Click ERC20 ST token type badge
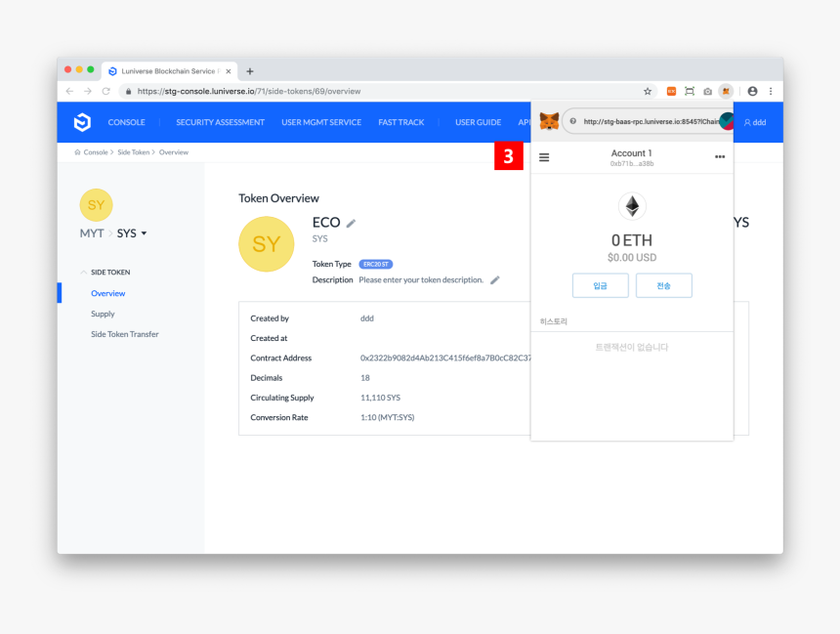 click(x=375, y=264)
